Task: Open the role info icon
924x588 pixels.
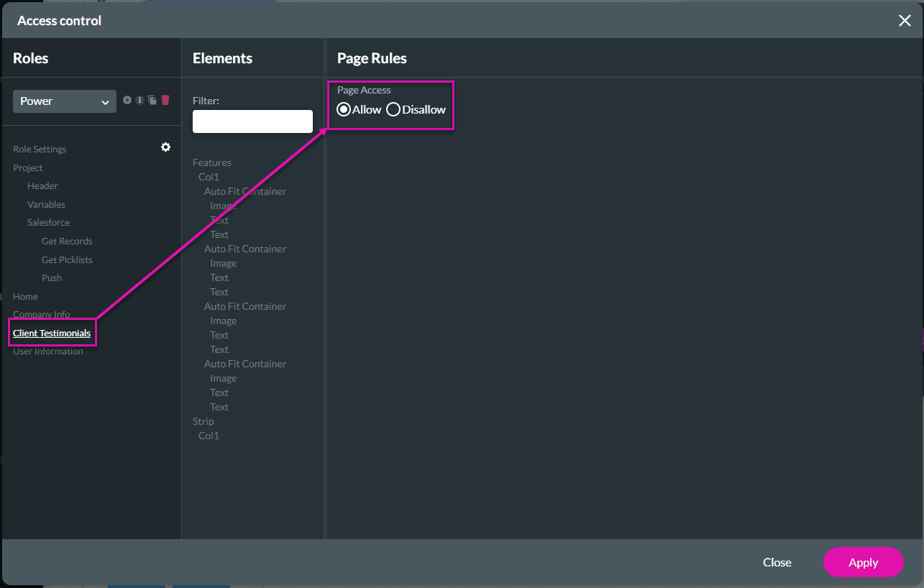Action: (x=139, y=100)
